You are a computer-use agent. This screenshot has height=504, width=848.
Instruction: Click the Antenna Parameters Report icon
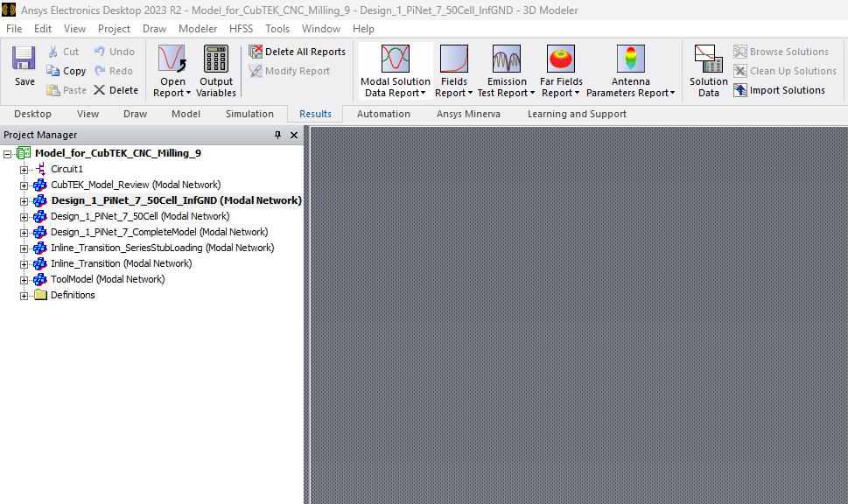[631, 59]
